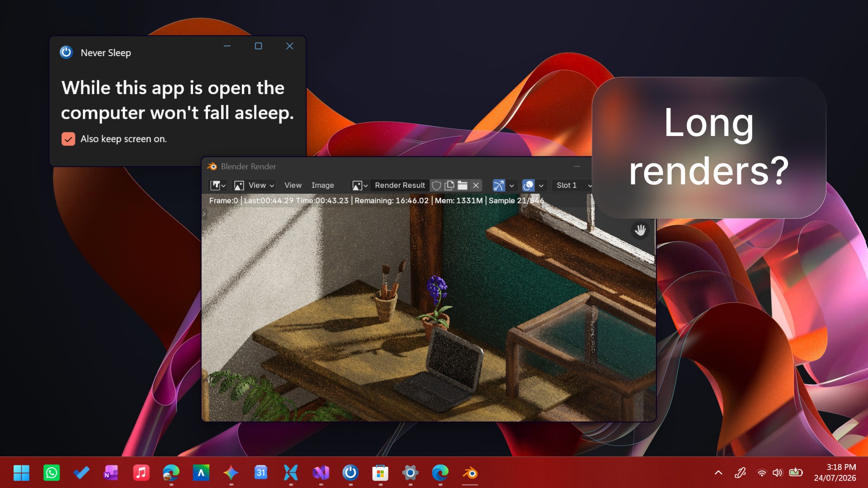Minimize the Never Sleep window
Screen dimensions: 868x488
point(227,46)
